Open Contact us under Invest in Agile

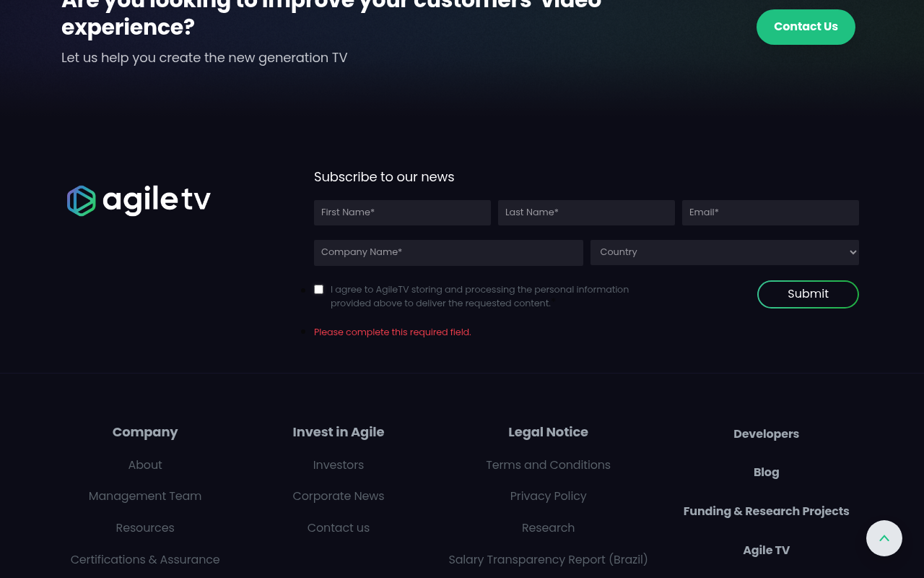coord(339,527)
